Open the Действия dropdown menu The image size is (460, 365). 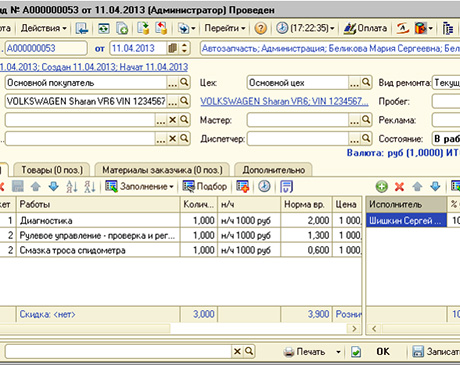[x=43, y=28]
